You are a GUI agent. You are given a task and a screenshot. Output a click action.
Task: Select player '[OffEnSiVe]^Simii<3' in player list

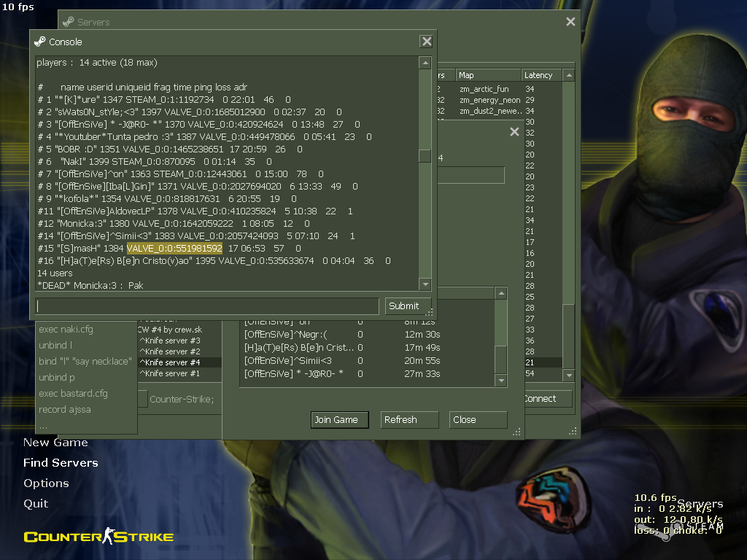pos(367,360)
